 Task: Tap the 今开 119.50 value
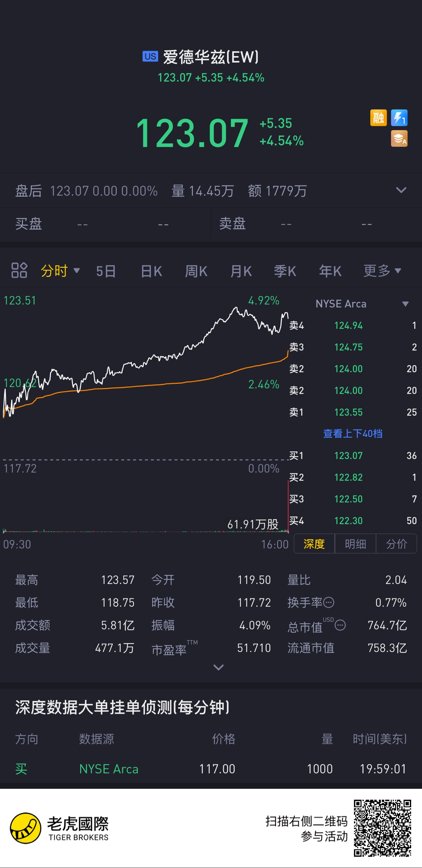pyautogui.click(x=254, y=580)
